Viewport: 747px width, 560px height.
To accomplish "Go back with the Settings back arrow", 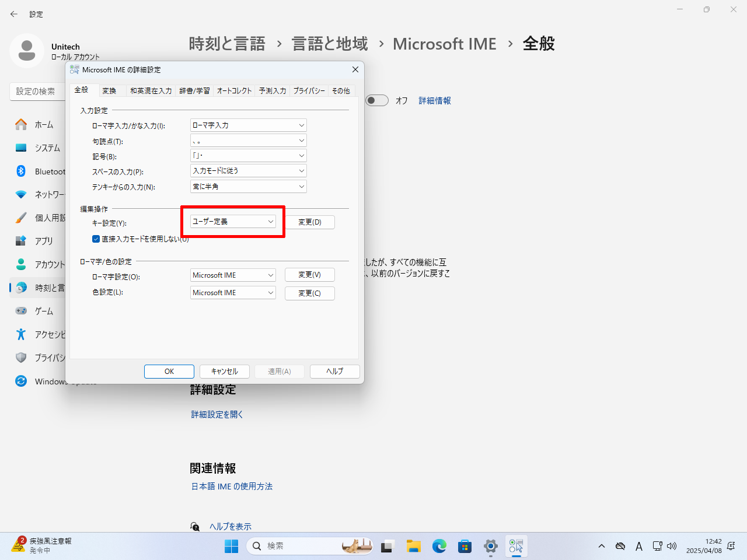I will tap(14, 14).
